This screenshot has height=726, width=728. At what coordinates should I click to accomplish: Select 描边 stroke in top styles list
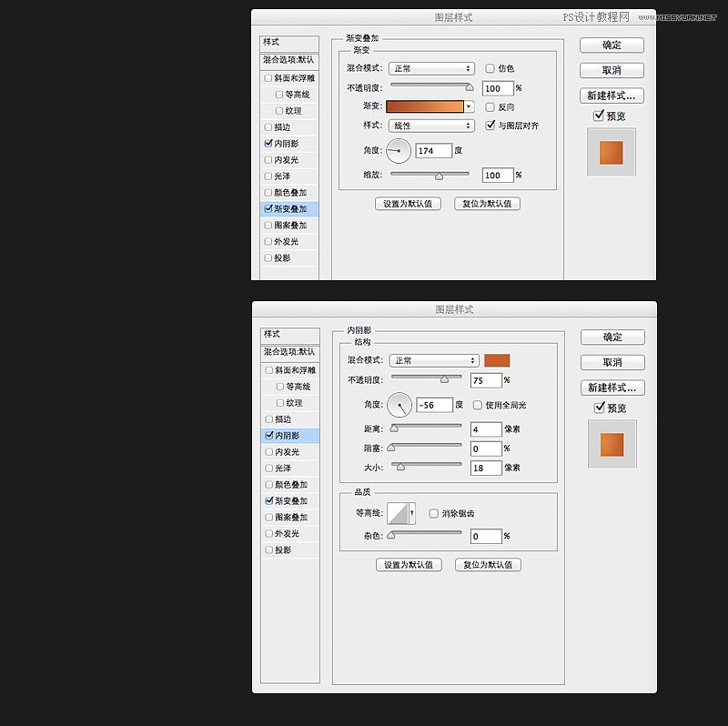[282, 127]
